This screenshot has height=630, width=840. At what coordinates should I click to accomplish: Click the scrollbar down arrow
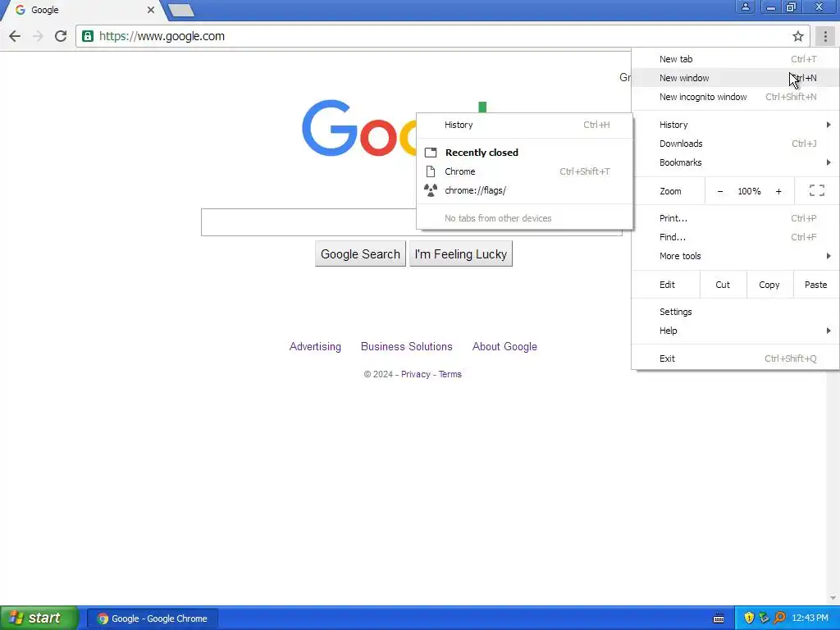tap(833, 598)
